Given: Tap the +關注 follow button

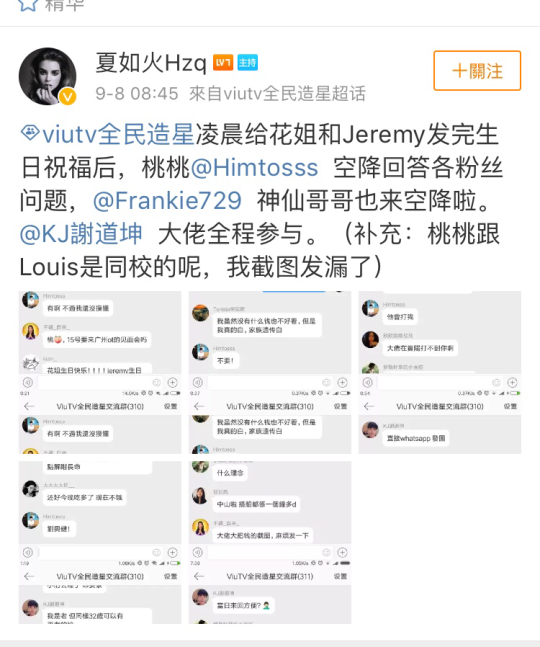Looking at the screenshot, I should pos(477,71).
